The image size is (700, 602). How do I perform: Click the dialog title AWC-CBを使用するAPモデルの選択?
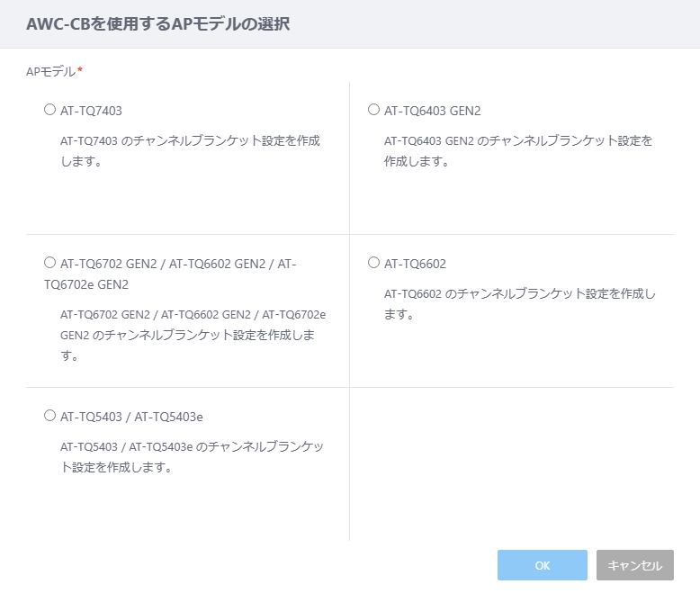click(158, 23)
